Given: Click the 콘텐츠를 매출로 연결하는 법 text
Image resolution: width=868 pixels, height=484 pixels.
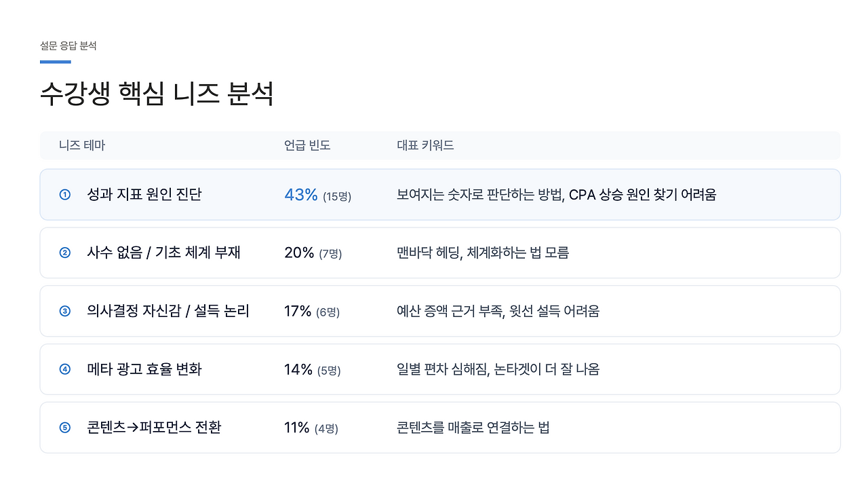Looking at the screenshot, I should coord(473,428).
